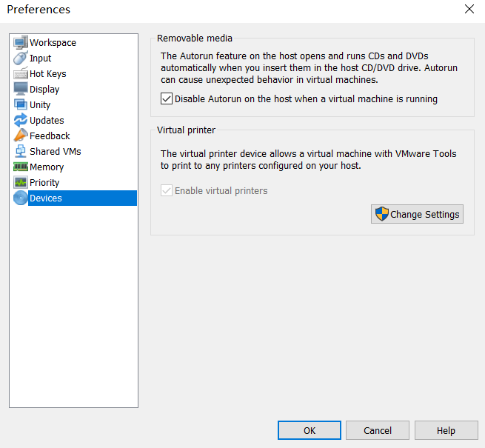Confirm preferences with OK
The width and height of the screenshot is (485, 448).
(x=310, y=430)
